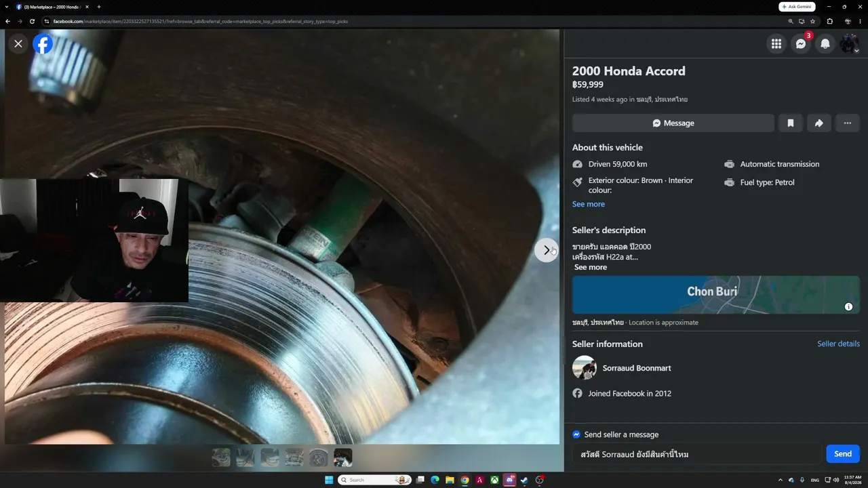
Task: Open the Facebook menu grid
Action: click(x=776, y=44)
